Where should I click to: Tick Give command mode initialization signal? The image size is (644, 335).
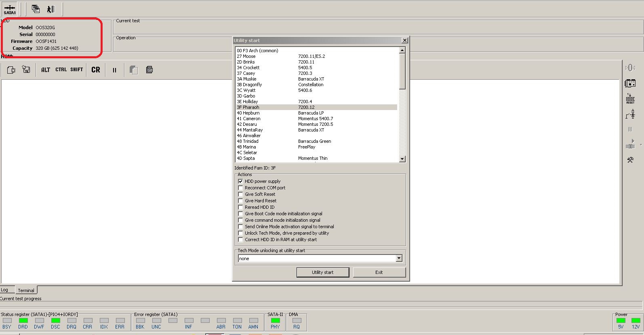(x=240, y=220)
